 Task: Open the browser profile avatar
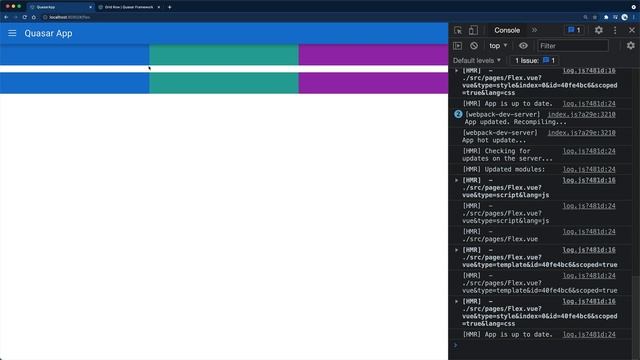[x=624, y=17]
